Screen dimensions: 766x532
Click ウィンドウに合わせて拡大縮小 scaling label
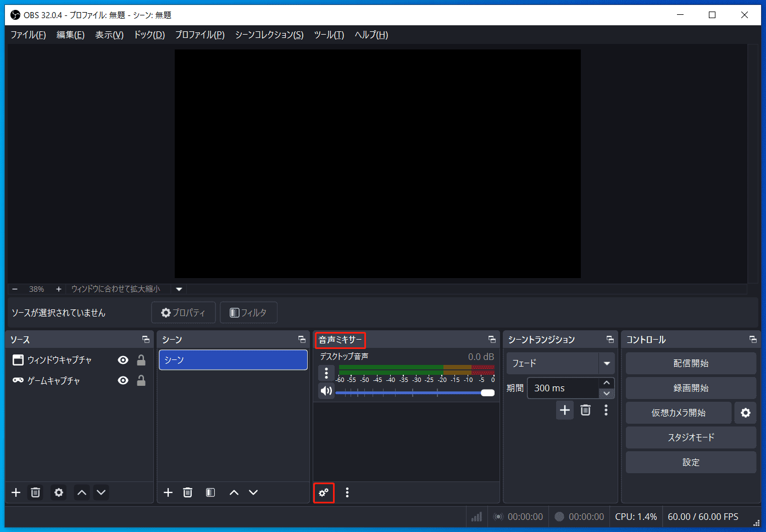[116, 289]
